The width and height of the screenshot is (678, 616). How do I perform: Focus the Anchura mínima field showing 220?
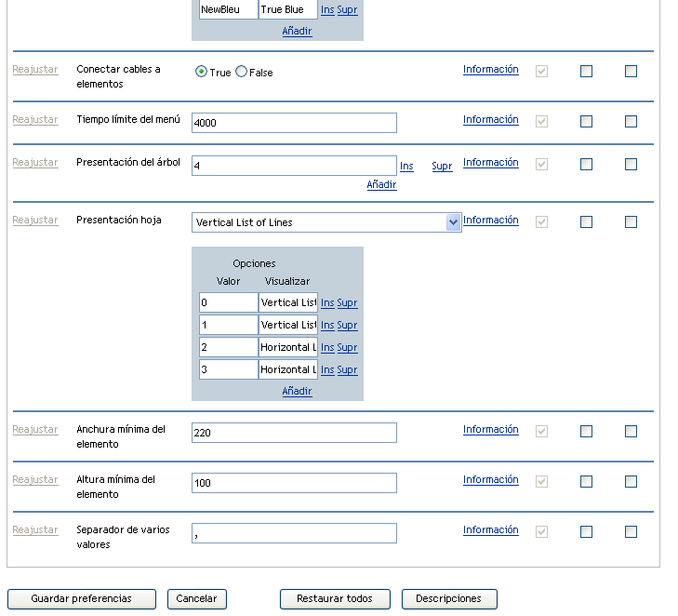tap(294, 433)
